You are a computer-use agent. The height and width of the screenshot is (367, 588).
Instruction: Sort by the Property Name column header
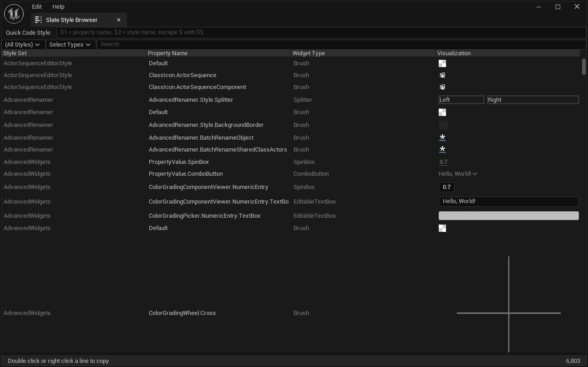168,53
